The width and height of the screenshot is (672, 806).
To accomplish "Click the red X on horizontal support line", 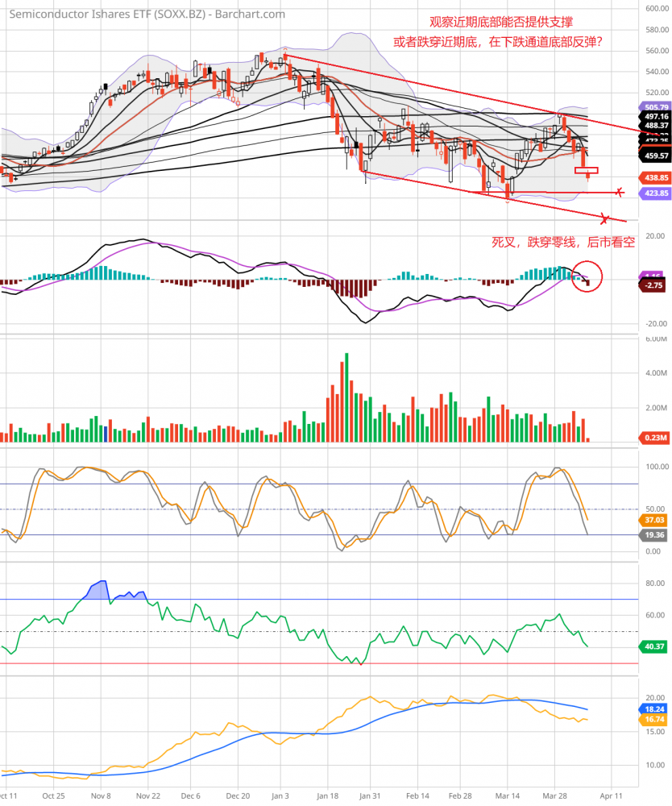I will pyautogui.click(x=619, y=192).
